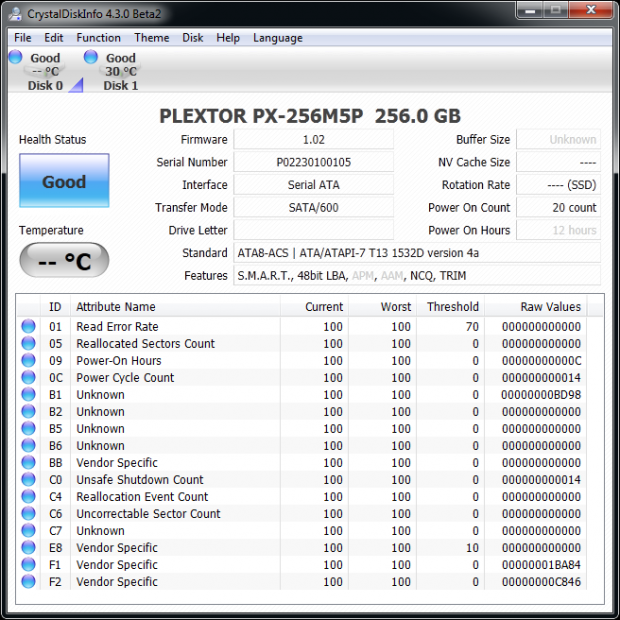The height and width of the screenshot is (620, 620).
Task: Open the Language menu
Action: (278, 38)
